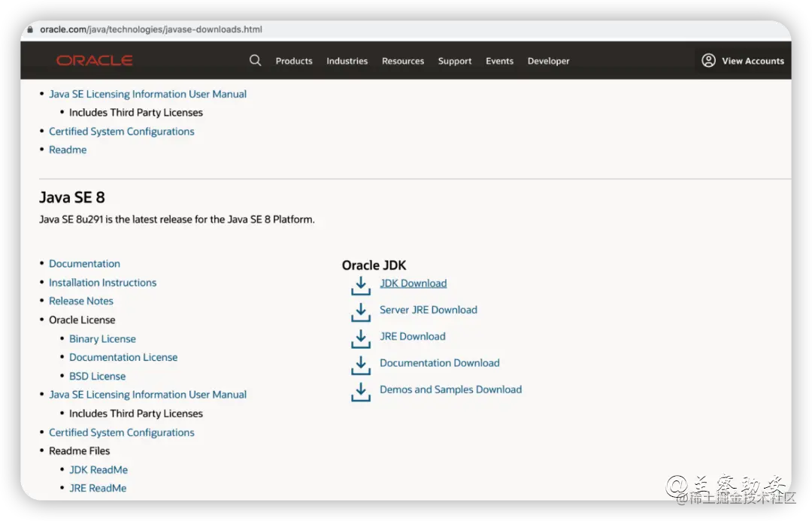Open the Events menu
This screenshot has width=812, height=521.
500,61
